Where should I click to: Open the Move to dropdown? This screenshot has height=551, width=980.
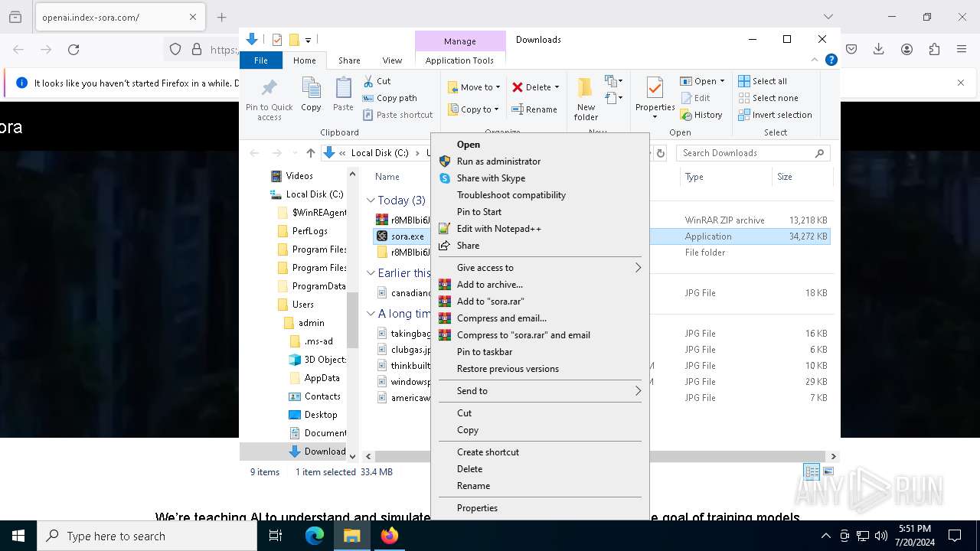pos(474,87)
